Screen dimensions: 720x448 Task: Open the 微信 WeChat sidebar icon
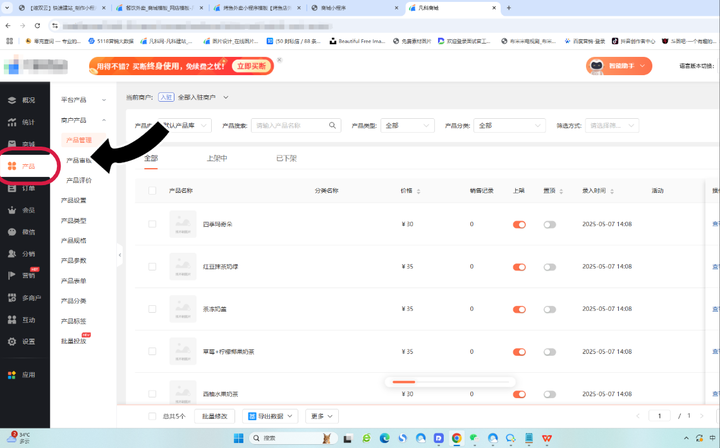tap(12, 232)
